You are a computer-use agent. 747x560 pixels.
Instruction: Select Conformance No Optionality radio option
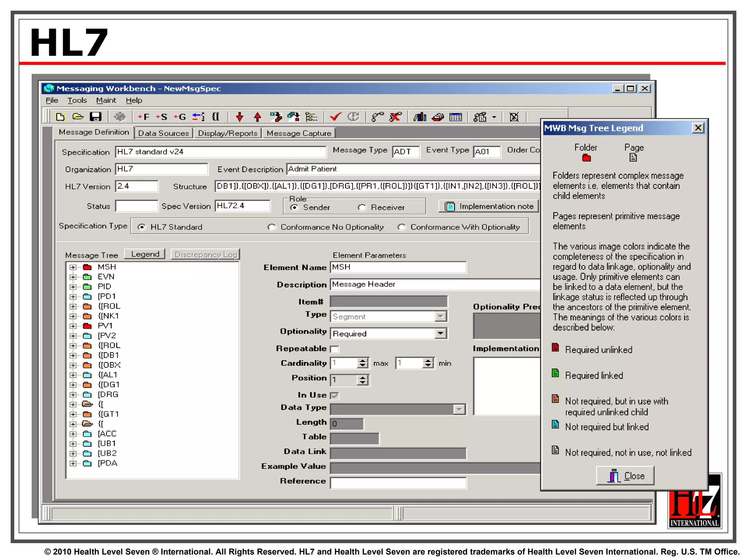click(x=272, y=227)
